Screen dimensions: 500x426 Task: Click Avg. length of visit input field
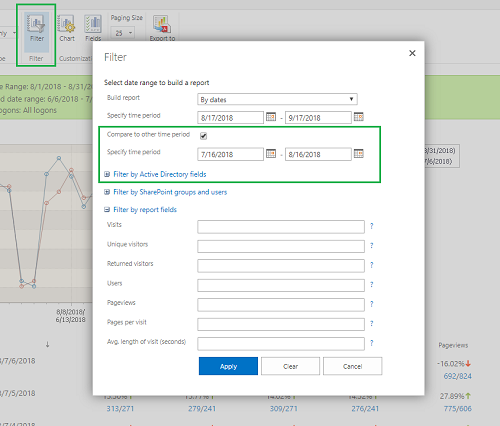(x=281, y=344)
